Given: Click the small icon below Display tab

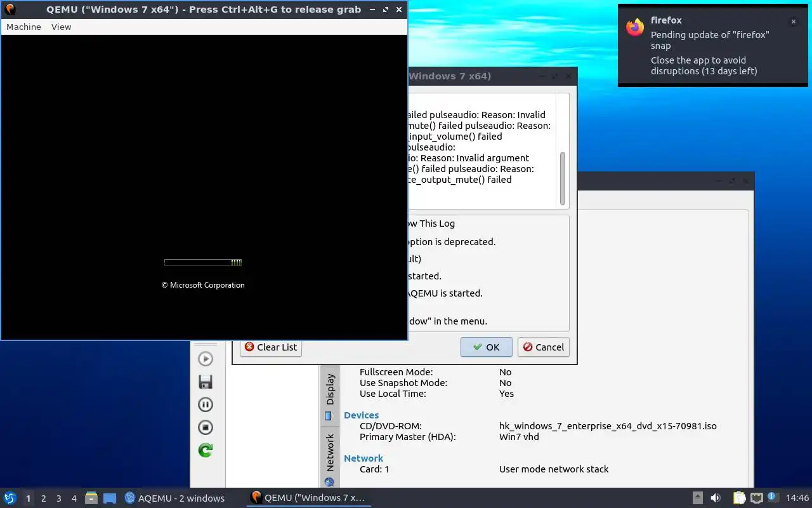Looking at the screenshot, I should tap(328, 416).
